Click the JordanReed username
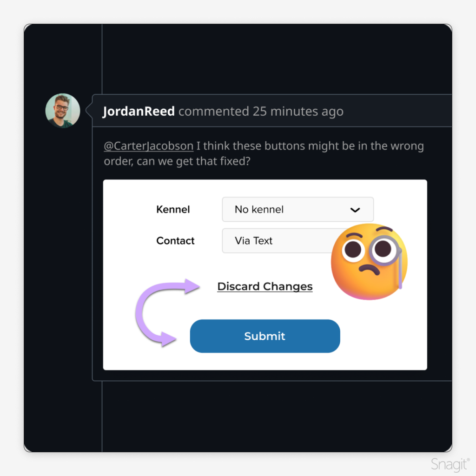 point(139,112)
